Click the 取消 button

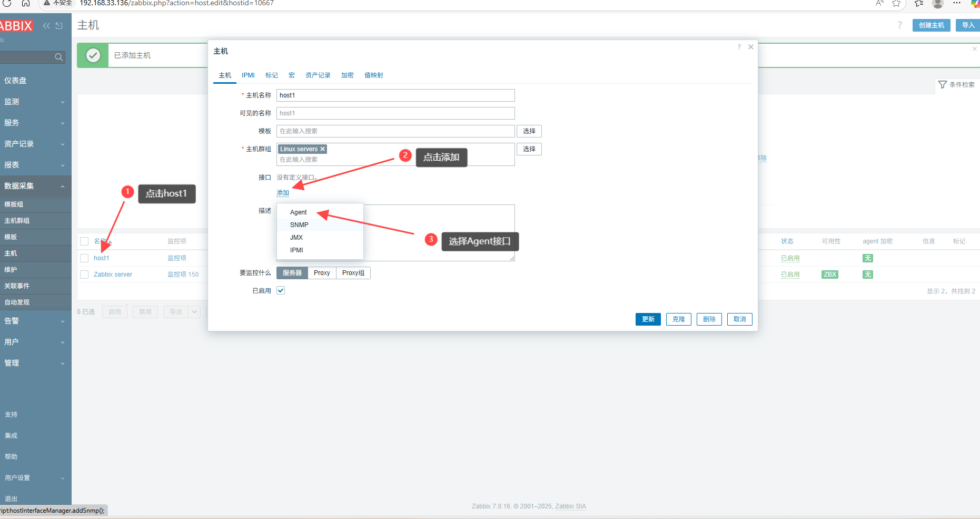pyautogui.click(x=740, y=319)
